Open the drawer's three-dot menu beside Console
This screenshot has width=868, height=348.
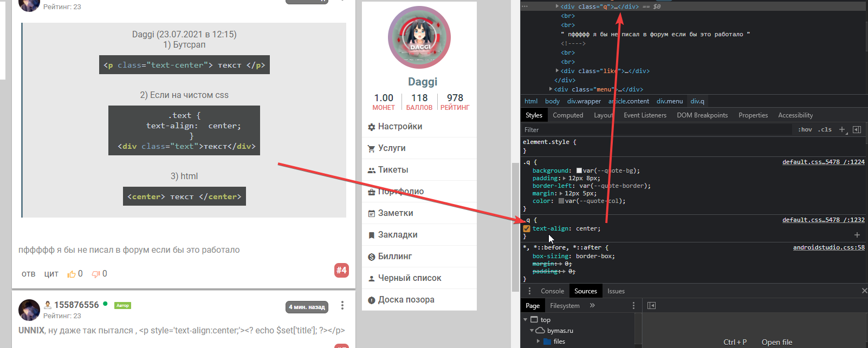(529, 291)
